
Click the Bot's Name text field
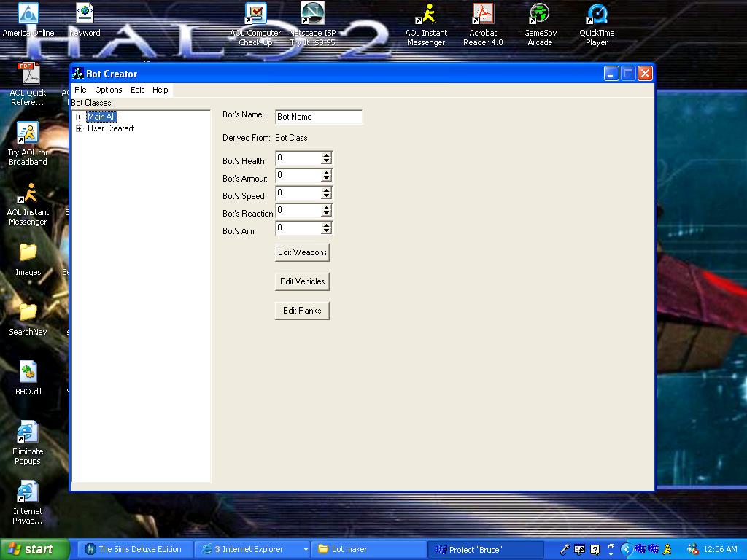(x=319, y=117)
